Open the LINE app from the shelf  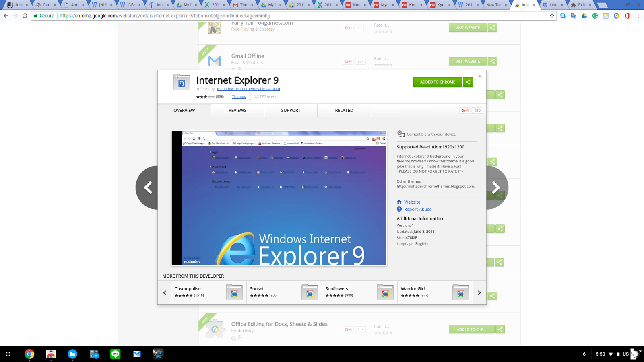[x=116, y=354]
